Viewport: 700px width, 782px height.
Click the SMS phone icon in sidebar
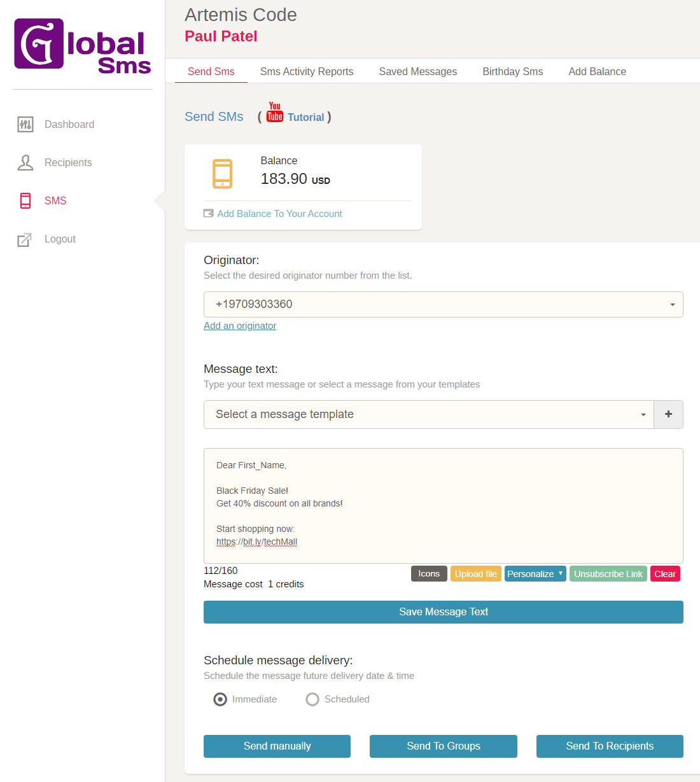point(25,201)
